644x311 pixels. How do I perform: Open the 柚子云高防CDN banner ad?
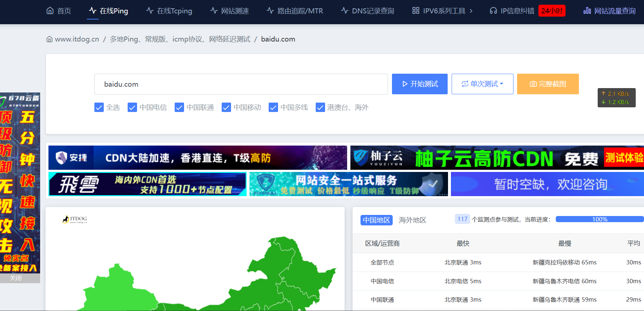click(497, 158)
